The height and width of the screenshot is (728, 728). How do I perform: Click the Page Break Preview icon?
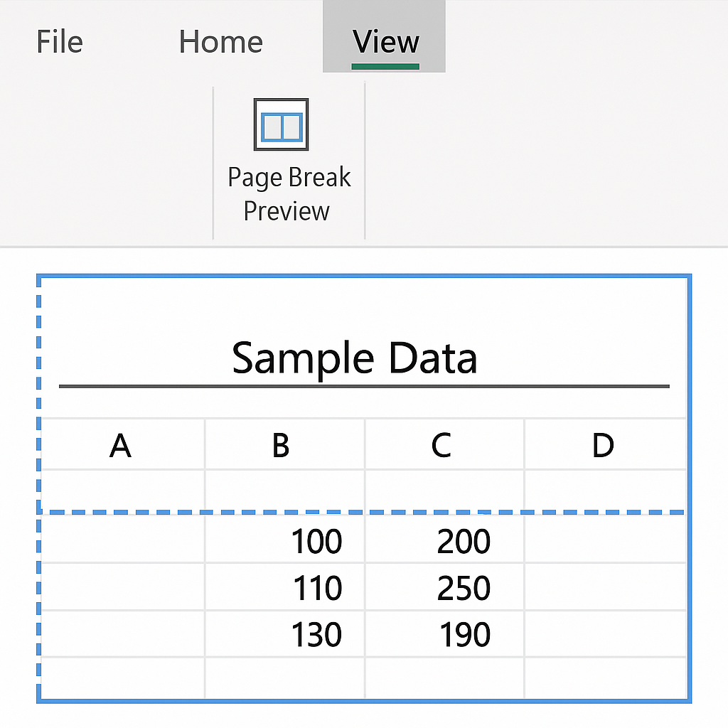[x=281, y=124]
